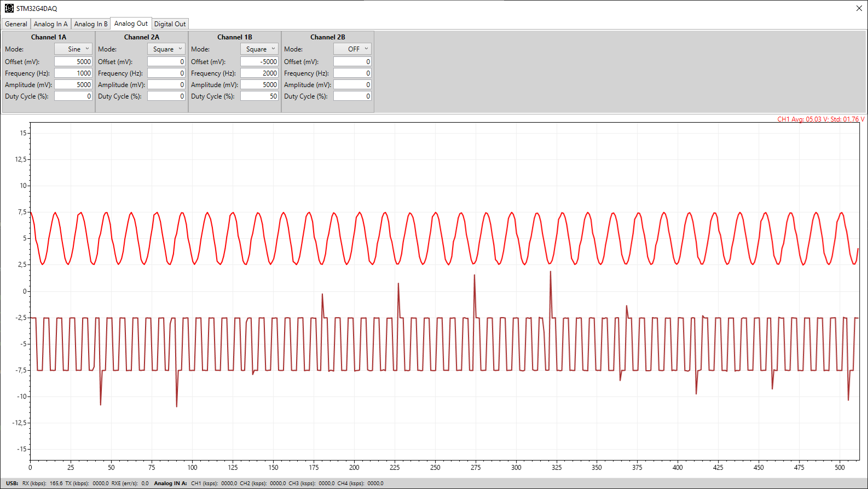Open Channel 2A Mode dropdown showing Square
This screenshot has height=489, width=868.
click(x=166, y=49)
